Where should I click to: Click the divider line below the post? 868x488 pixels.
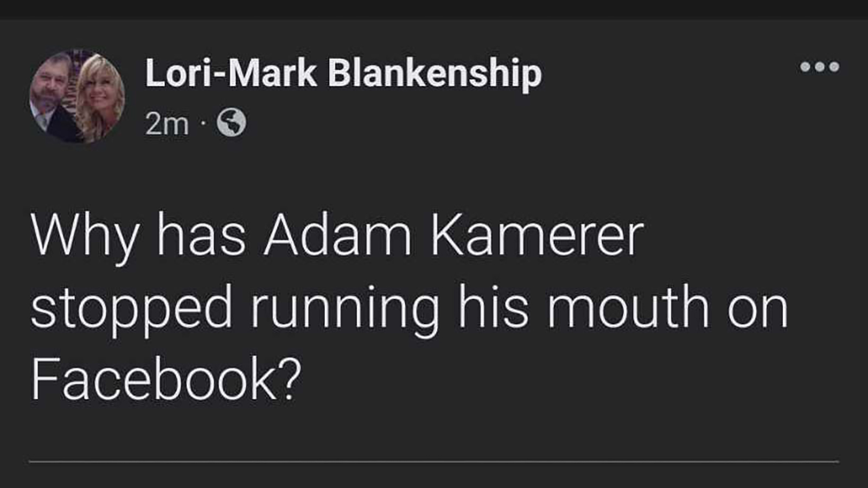[x=434, y=462]
